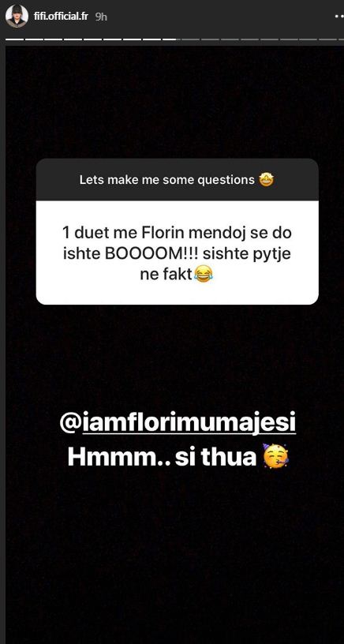Open the @iamflorimumajesi mention
Image resolution: width=344 pixels, height=644 pixels.
click(x=178, y=425)
